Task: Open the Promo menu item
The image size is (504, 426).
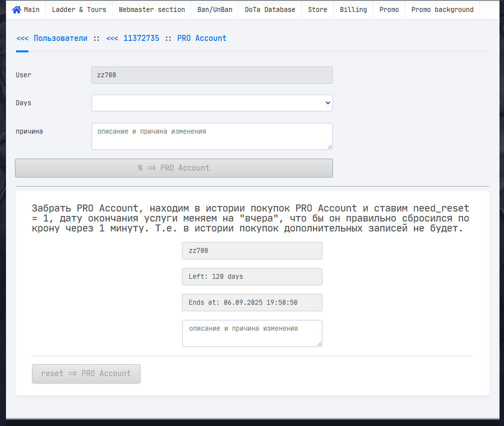Action: pyautogui.click(x=389, y=9)
